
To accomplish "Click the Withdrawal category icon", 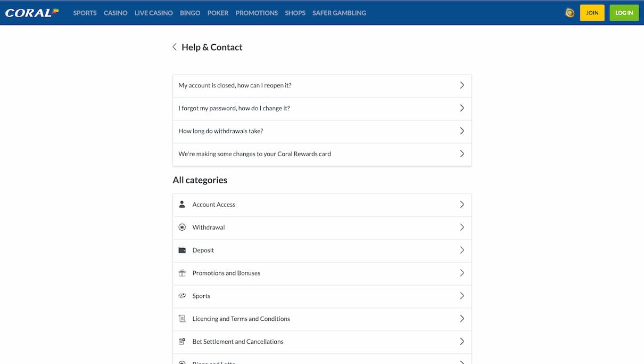I will 182,227.
